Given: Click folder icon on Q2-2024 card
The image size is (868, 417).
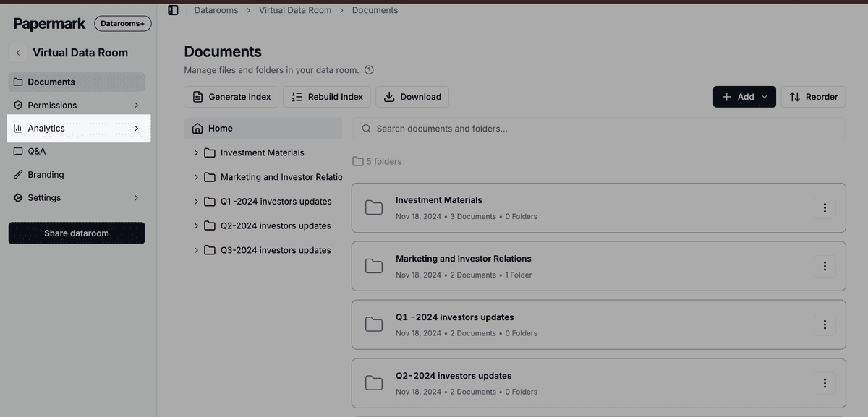Looking at the screenshot, I should coord(374,384).
